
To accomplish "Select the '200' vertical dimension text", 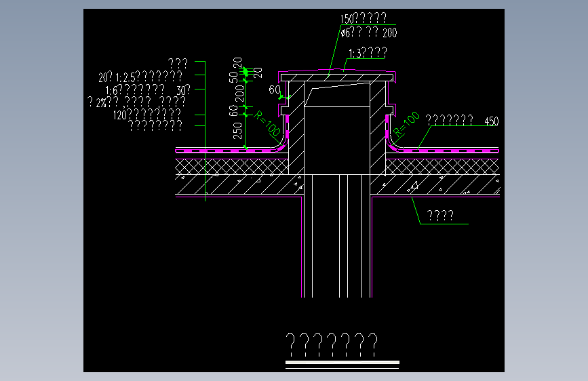I will (x=239, y=94).
